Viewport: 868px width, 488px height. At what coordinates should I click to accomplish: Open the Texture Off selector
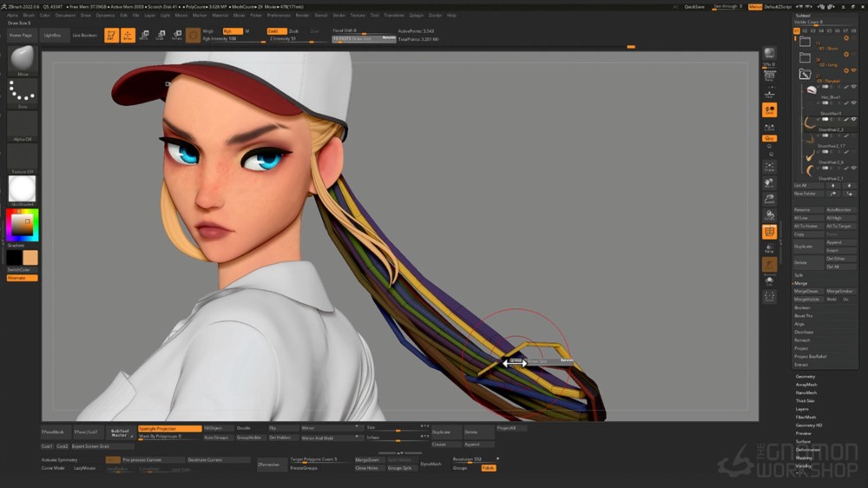point(23,158)
